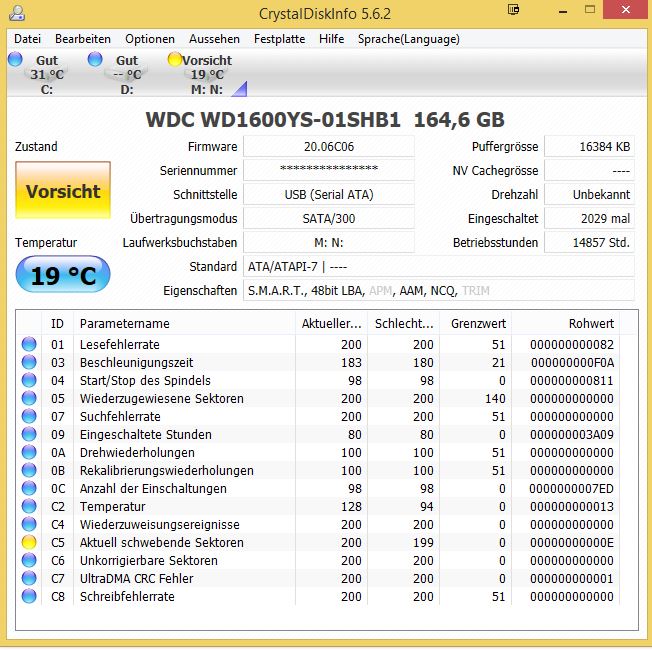Viewport: 652px width, 650px height.
Task: Select drive C: with Gut status
Action: [x=46, y=74]
